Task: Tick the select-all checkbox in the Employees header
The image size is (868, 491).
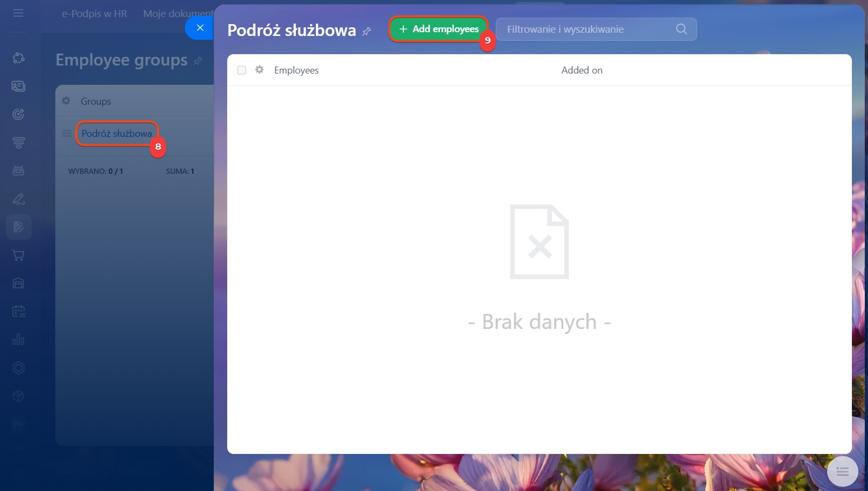Action: click(242, 70)
